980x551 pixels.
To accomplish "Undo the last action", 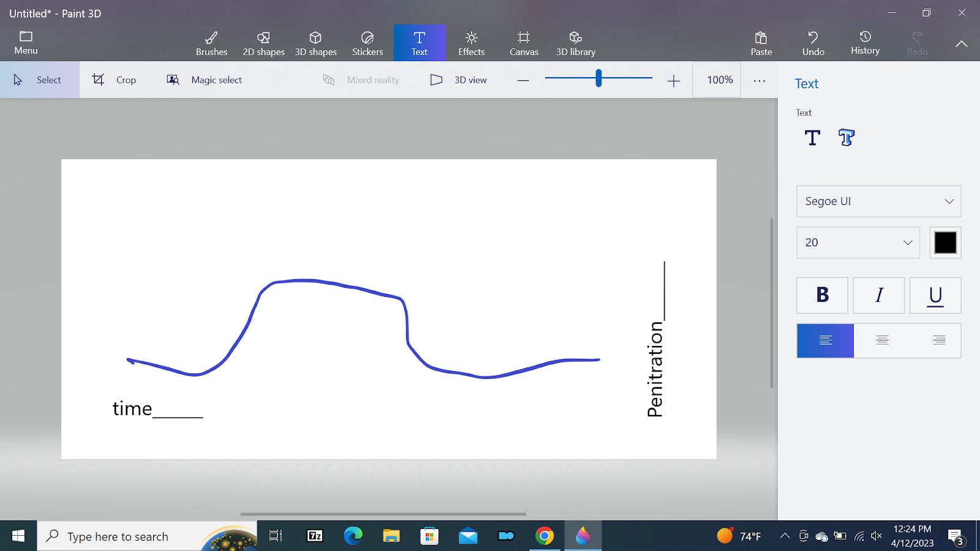I will pyautogui.click(x=813, y=43).
